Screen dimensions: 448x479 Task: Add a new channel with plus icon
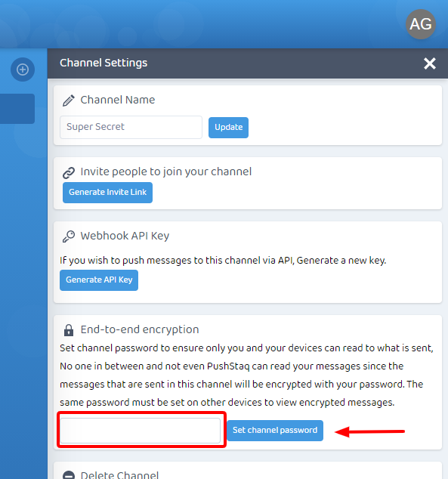coord(23,70)
